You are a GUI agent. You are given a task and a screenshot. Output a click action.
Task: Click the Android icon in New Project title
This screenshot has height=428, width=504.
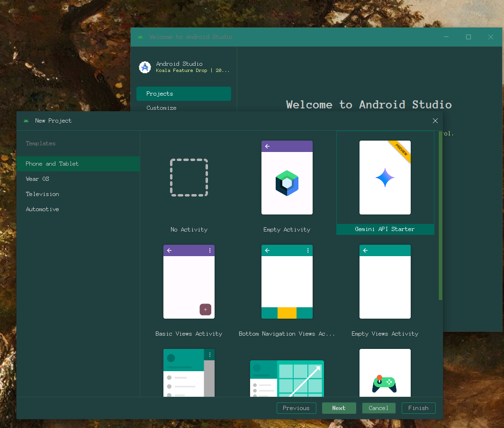tap(26, 121)
